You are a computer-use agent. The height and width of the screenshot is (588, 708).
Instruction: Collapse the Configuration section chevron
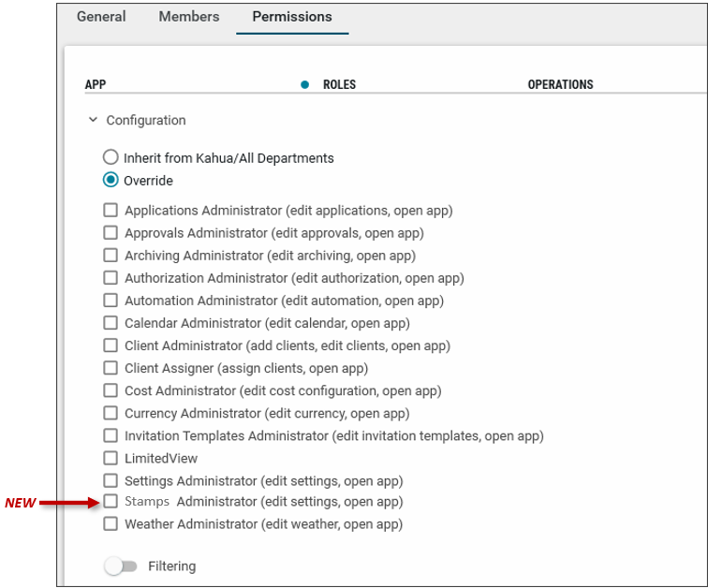pyautogui.click(x=92, y=121)
